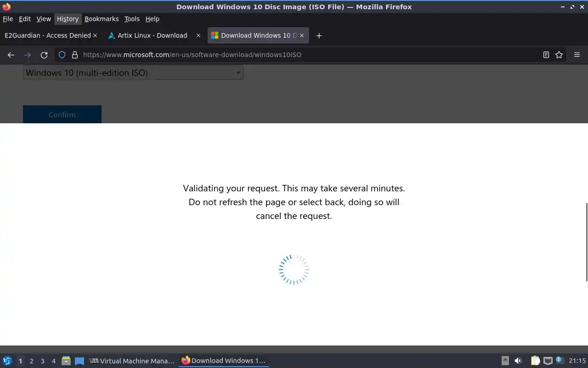Open the file manager from taskbar
This screenshot has height=368, width=588.
click(x=66, y=361)
